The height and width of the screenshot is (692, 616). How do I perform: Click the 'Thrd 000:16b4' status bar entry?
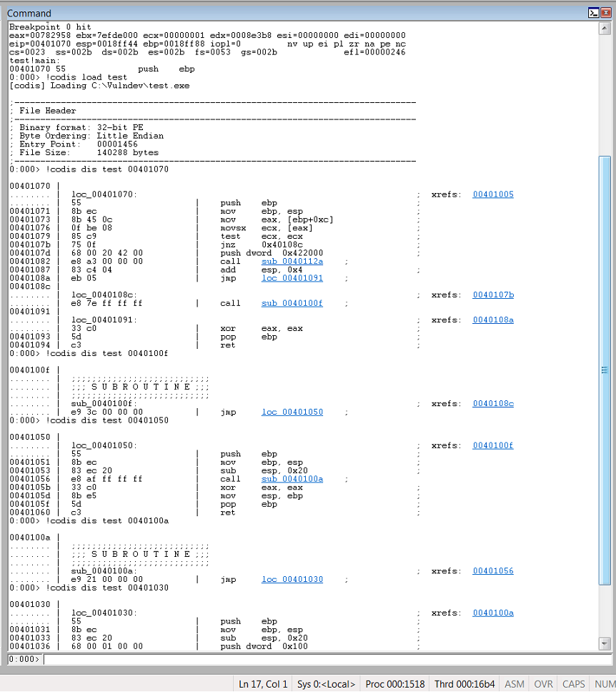click(465, 684)
